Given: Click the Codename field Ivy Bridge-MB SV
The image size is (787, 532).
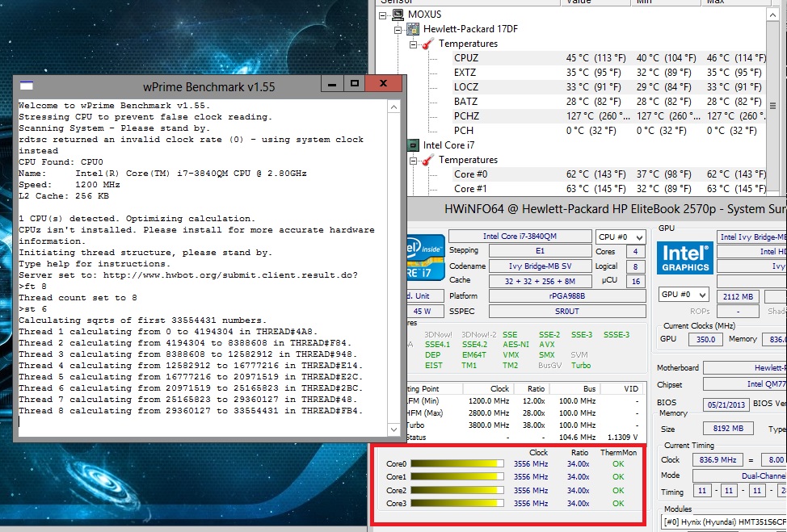Looking at the screenshot, I should tap(540, 266).
